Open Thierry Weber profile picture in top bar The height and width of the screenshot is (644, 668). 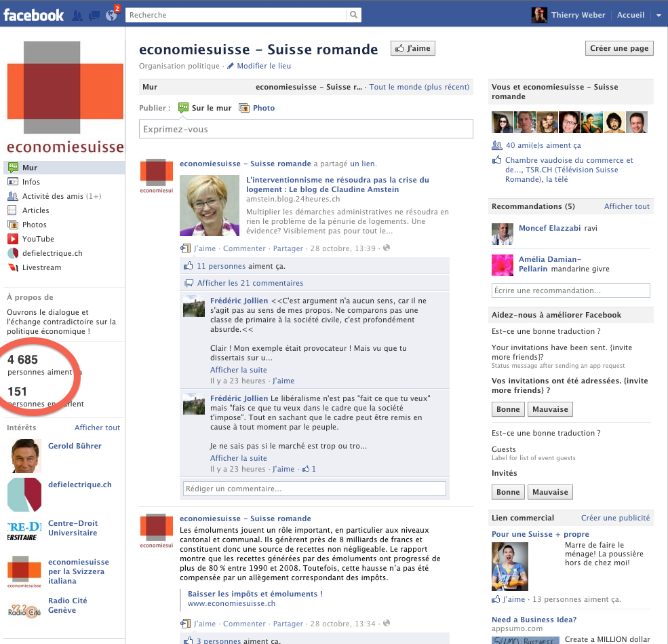tap(539, 15)
